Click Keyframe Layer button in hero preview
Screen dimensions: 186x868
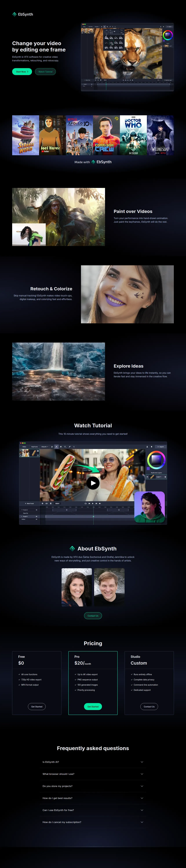pos(168,80)
